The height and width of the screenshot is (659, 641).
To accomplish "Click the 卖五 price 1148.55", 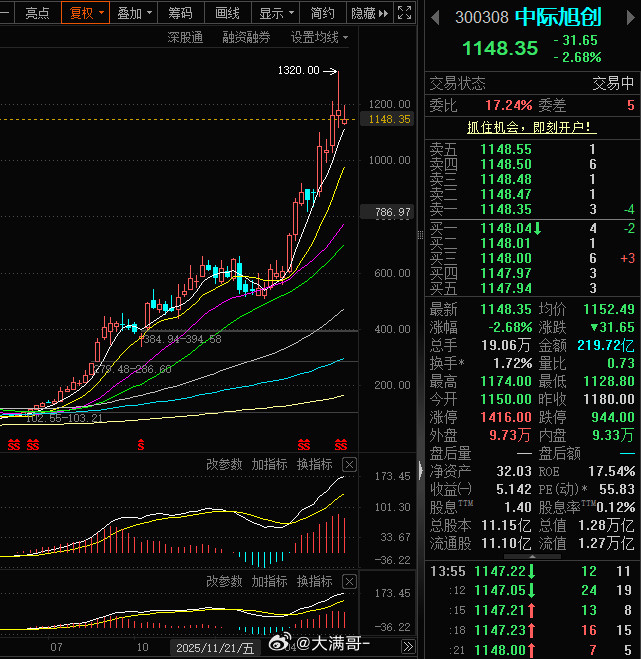I will (x=506, y=149).
